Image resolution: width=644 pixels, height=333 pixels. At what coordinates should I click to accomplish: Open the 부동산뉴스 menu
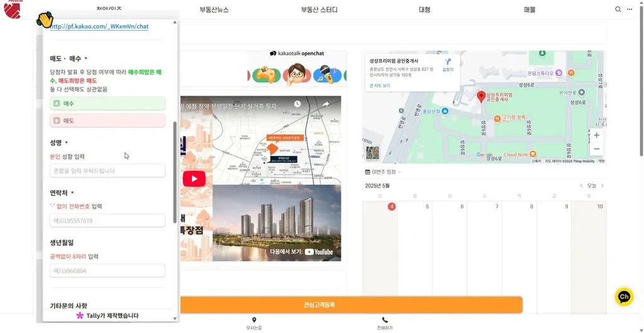coord(214,9)
